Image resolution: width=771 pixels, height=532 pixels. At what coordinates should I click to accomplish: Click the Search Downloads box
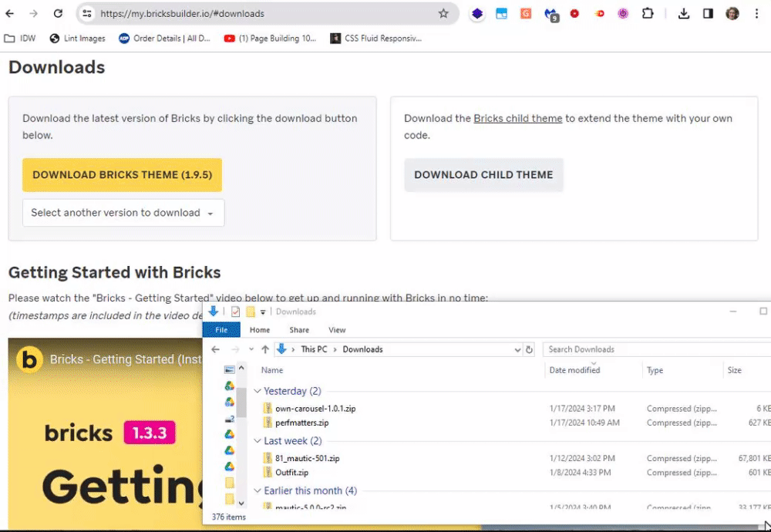[x=657, y=349]
